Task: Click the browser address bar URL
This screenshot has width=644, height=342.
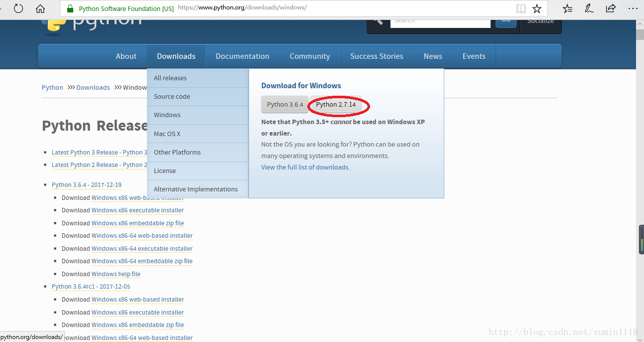Action: (242, 8)
